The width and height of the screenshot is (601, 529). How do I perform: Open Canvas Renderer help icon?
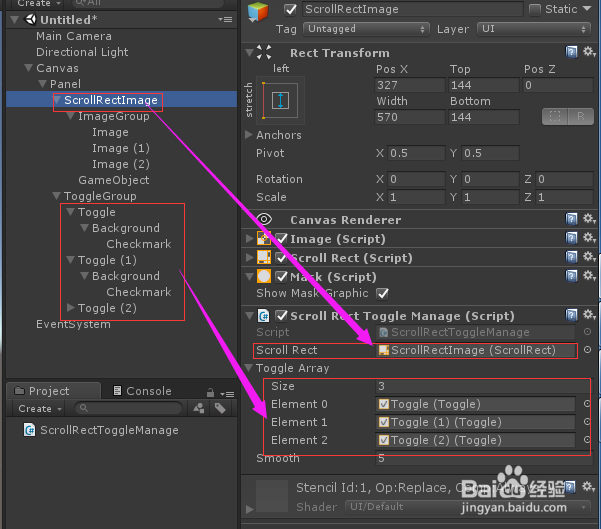point(571,219)
